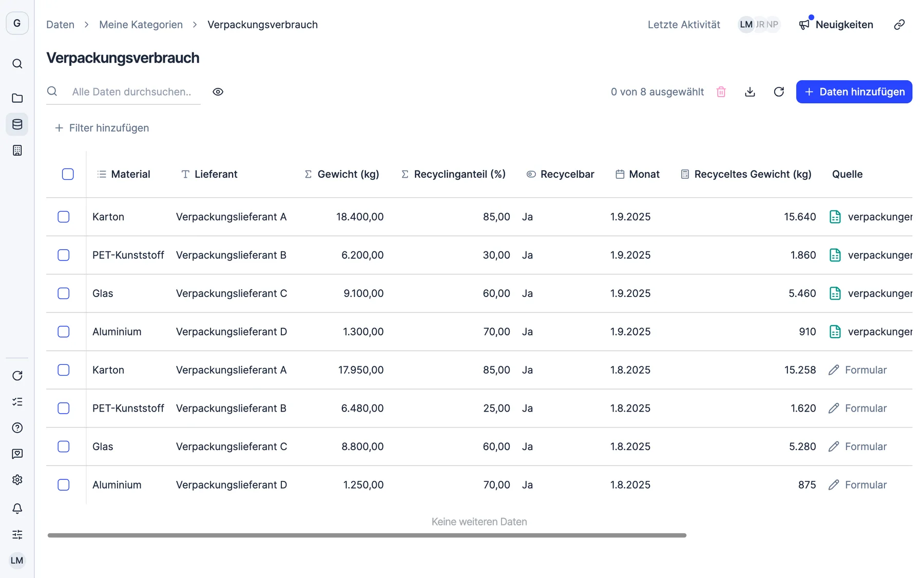Click the Recyceltes Gewicht (kg) header
Viewport: 924px width, 578px height.
tap(746, 174)
